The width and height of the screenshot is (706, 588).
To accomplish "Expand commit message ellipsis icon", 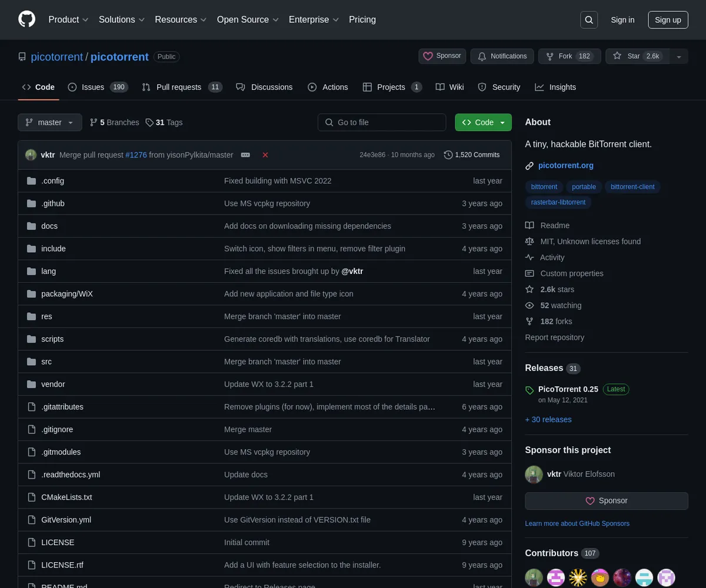I will click(245, 155).
